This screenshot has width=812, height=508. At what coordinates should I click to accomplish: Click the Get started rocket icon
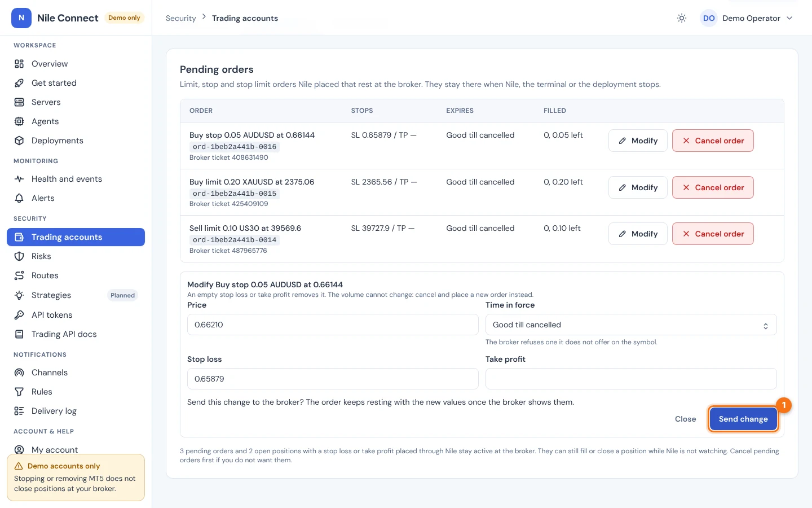(x=19, y=83)
